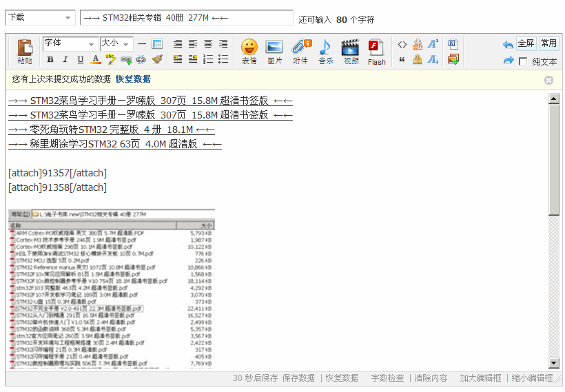The image size is (565, 392).
Task: Open the size (大小) dropdown
Action: pyautogui.click(x=116, y=44)
